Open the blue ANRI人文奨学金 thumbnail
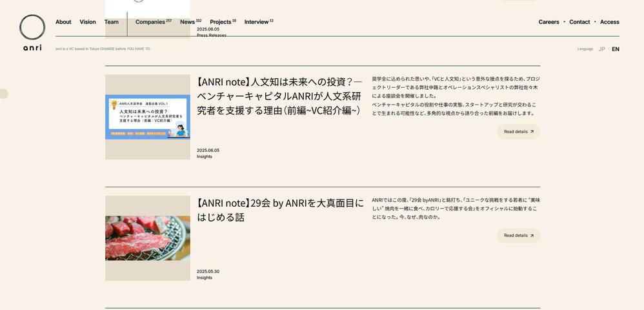The height and width of the screenshot is (310, 644). [x=147, y=117]
